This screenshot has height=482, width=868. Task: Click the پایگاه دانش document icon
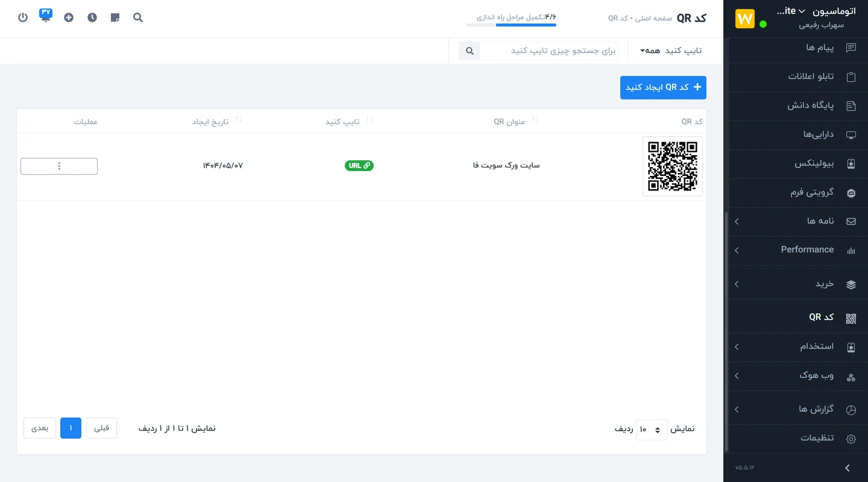point(851,105)
